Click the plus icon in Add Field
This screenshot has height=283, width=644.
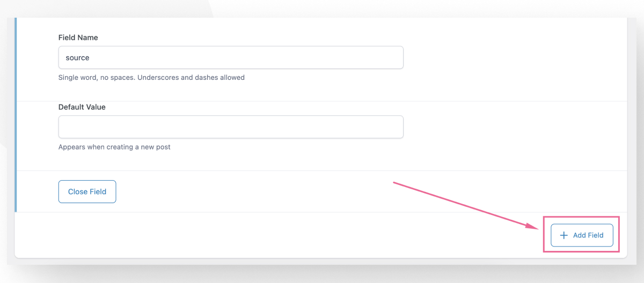pyautogui.click(x=563, y=235)
